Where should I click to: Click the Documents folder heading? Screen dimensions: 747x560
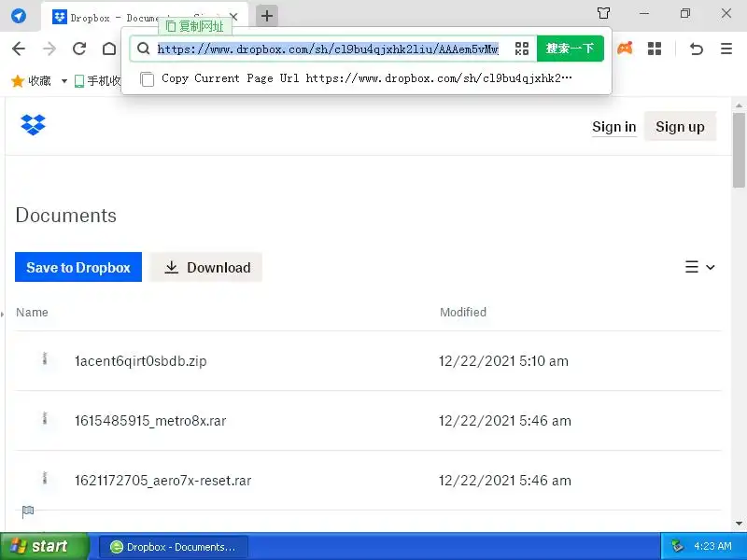(x=66, y=216)
